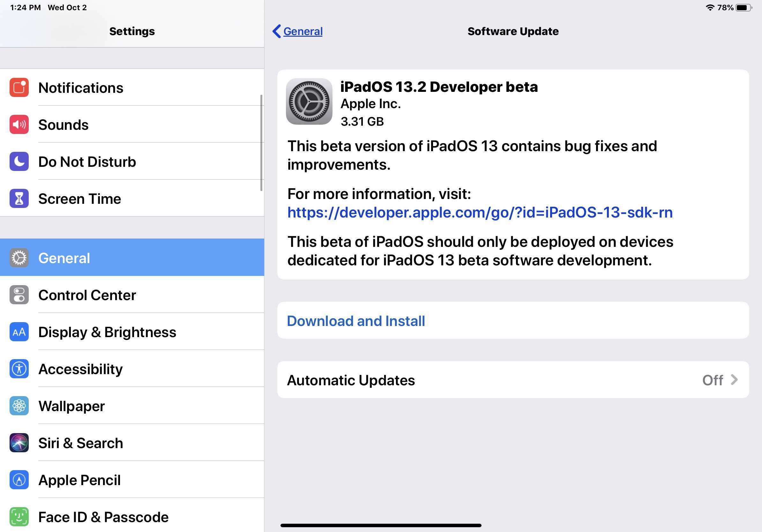The image size is (762, 532).
Task: Open Automatic Updates setting
Action: pos(513,380)
